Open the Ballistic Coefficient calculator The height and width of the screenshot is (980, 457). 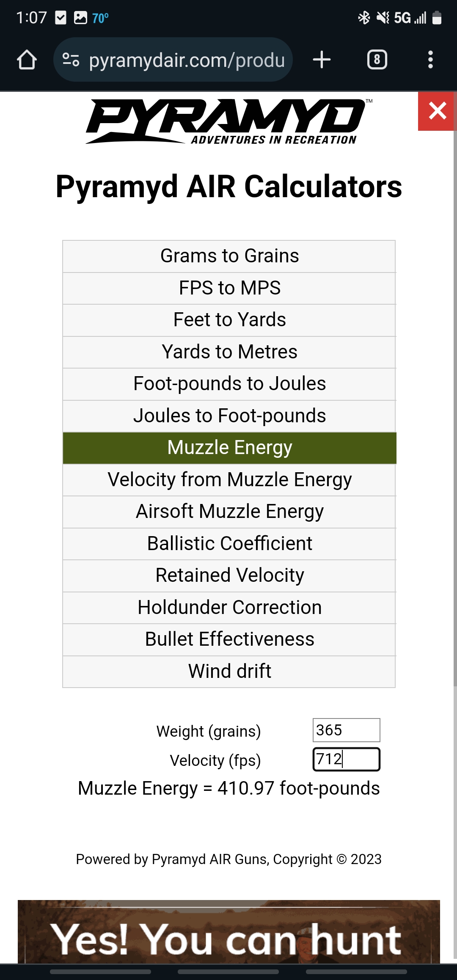tap(229, 544)
